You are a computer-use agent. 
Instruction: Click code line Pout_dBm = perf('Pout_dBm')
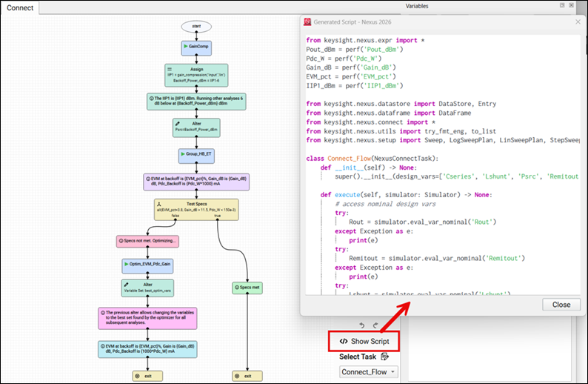tap(355, 49)
